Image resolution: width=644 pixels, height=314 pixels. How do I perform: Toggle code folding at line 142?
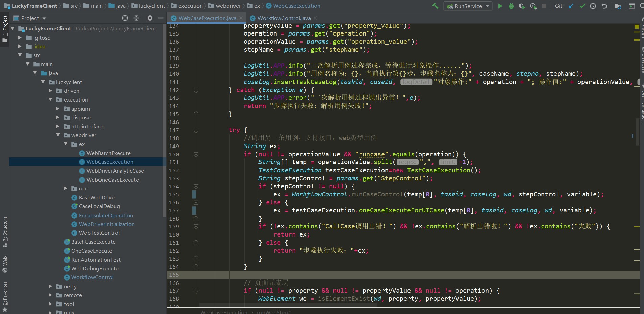point(196,90)
